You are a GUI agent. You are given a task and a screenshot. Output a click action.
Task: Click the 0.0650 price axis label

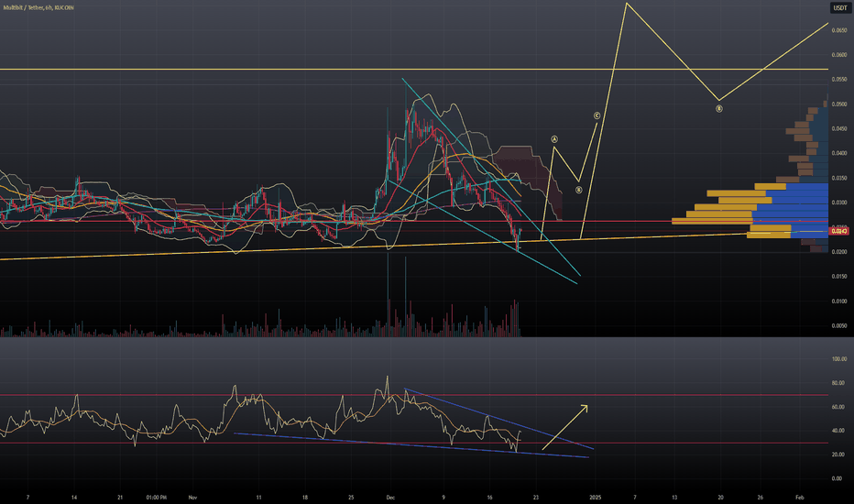838,30
